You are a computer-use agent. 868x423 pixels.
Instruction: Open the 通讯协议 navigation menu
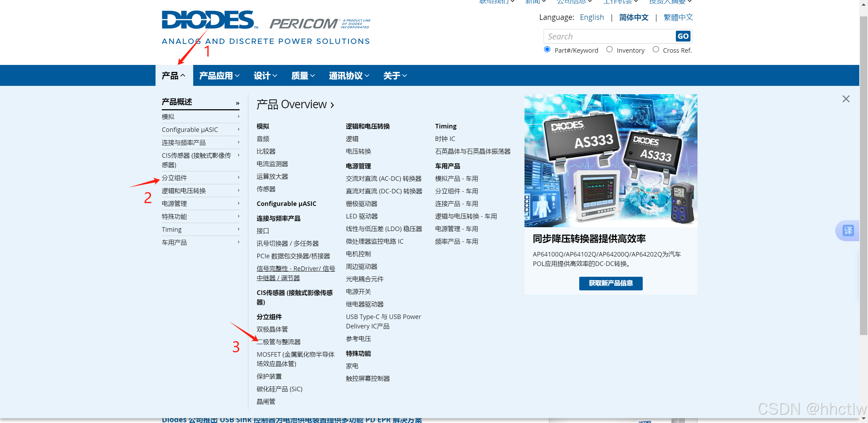349,75
